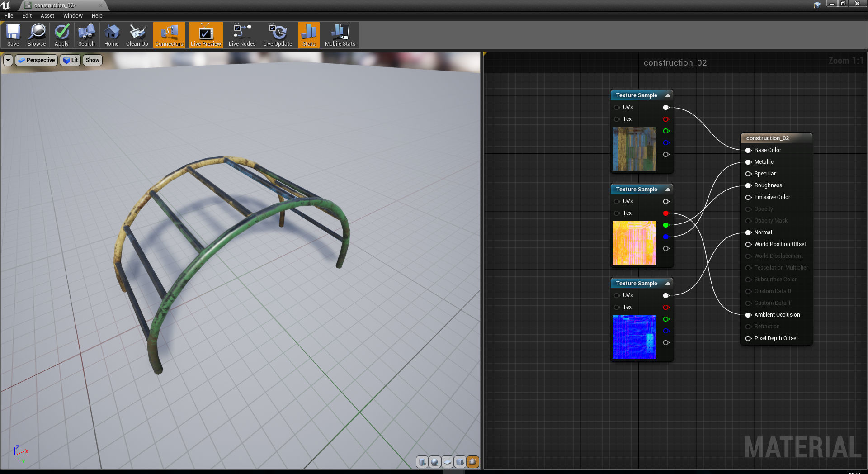
Task: Toggle the Stats toolbar option
Action: (309, 35)
